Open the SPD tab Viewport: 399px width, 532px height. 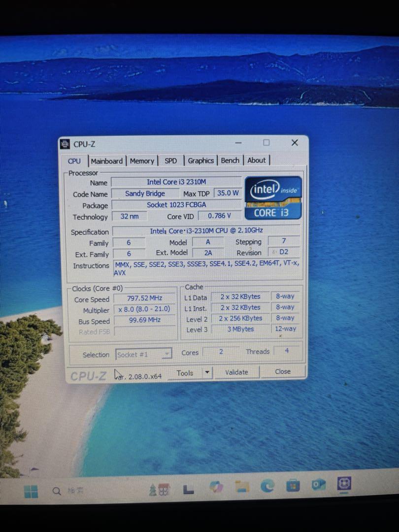point(170,161)
